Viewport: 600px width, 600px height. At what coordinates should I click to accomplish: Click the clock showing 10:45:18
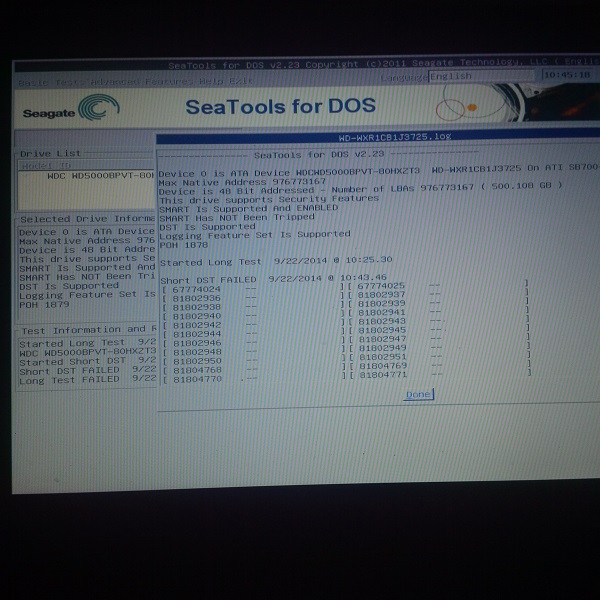[x=567, y=74]
